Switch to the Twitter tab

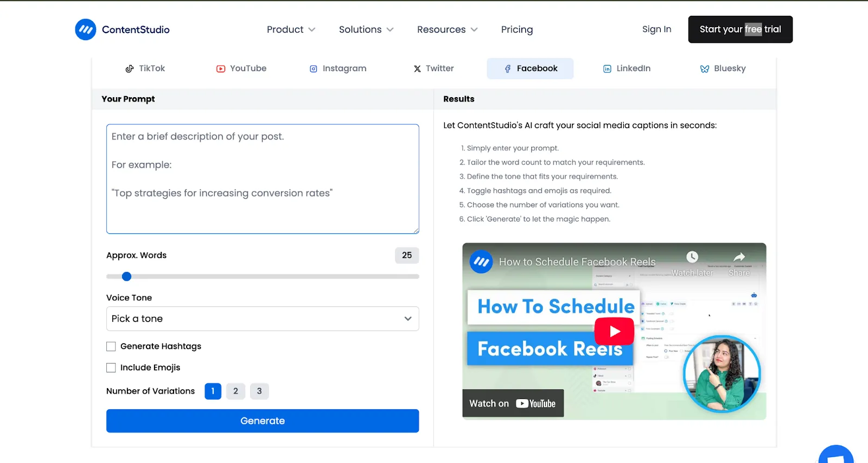click(x=433, y=68)
